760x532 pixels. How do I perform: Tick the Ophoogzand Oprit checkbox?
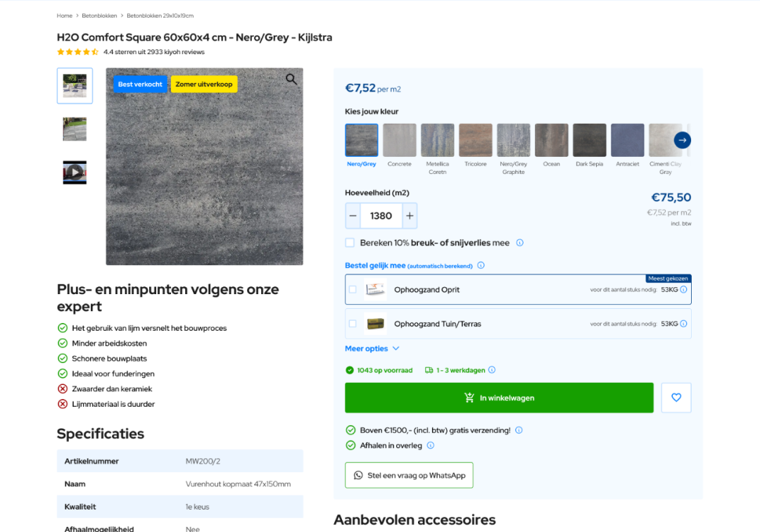point(353,290)
